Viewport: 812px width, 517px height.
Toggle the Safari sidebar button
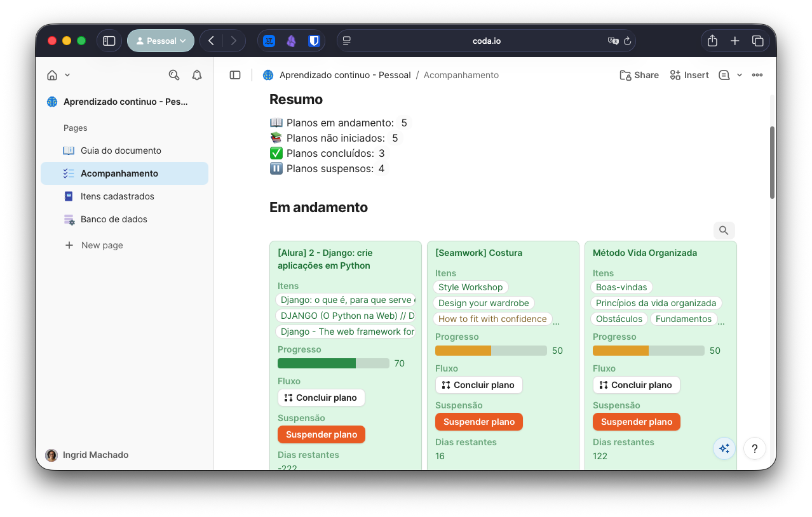[109, 41]
